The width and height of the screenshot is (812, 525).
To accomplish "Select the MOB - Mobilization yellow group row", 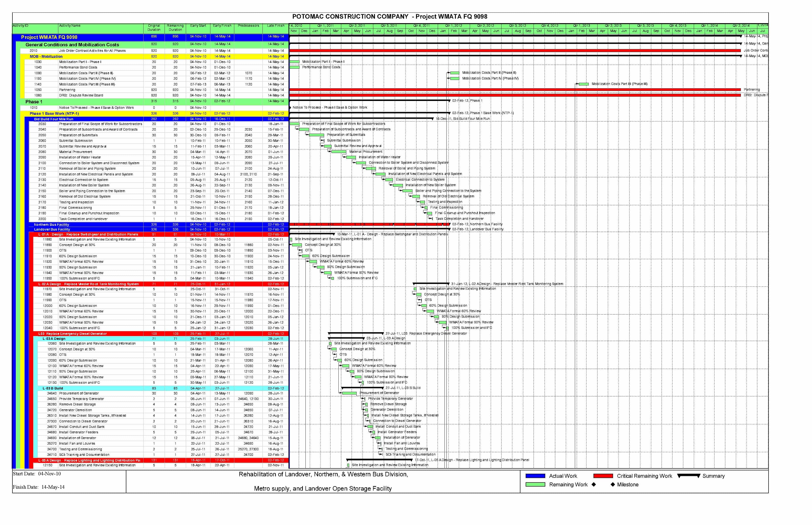I will (x=155, y=57).
